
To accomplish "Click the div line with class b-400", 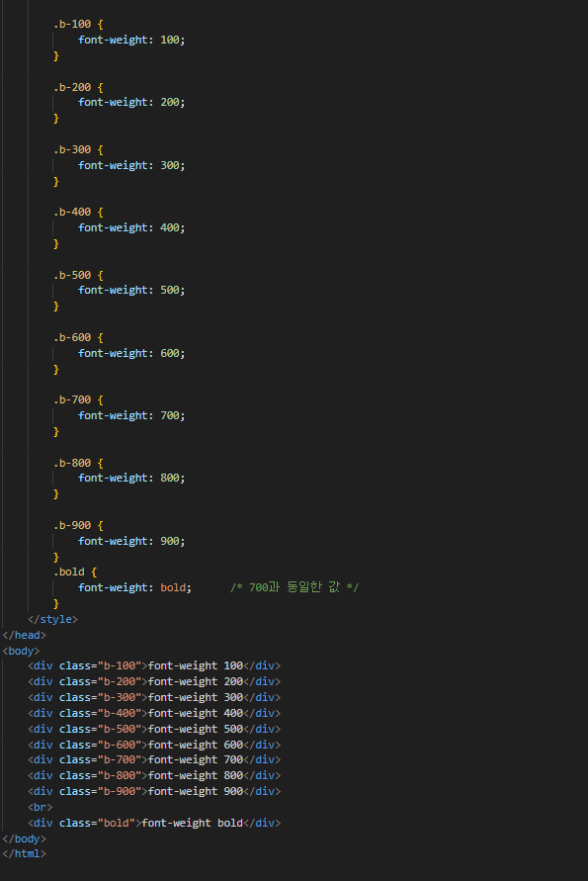I will click(154, 713).
